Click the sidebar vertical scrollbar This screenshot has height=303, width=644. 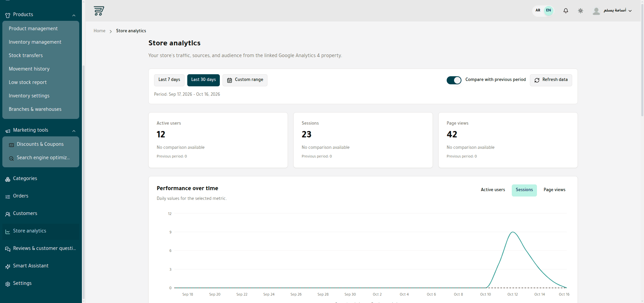[83, 181]
